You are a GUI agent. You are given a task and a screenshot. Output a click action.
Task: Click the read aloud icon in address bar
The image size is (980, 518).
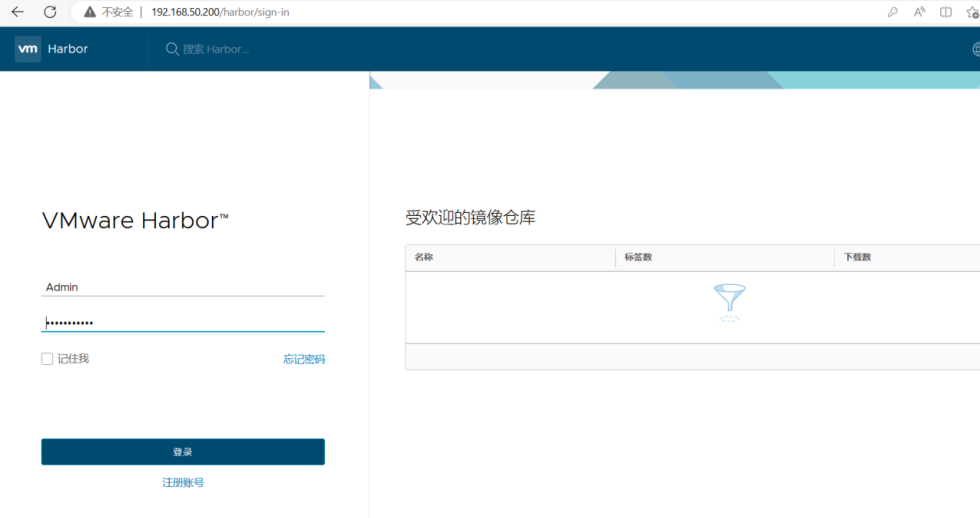[919, 12]
